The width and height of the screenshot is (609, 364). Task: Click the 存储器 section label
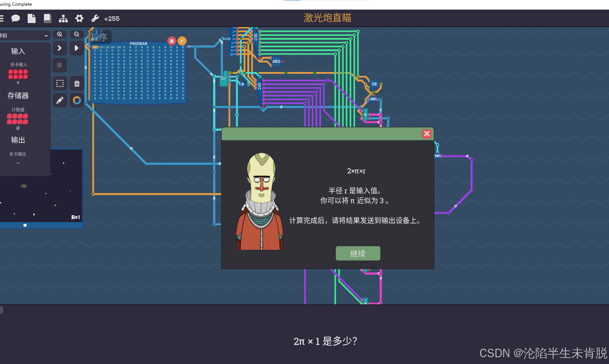(18, 95)
